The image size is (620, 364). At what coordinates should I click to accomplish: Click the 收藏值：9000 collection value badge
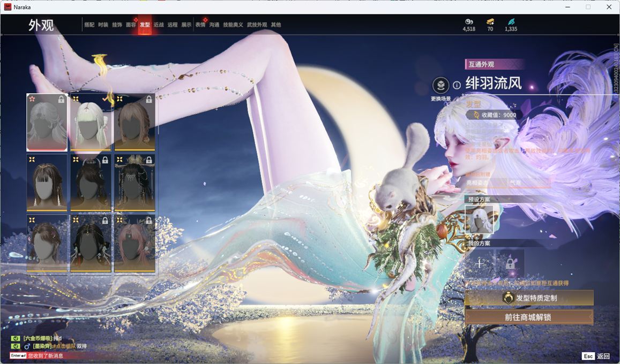[495, 115]
